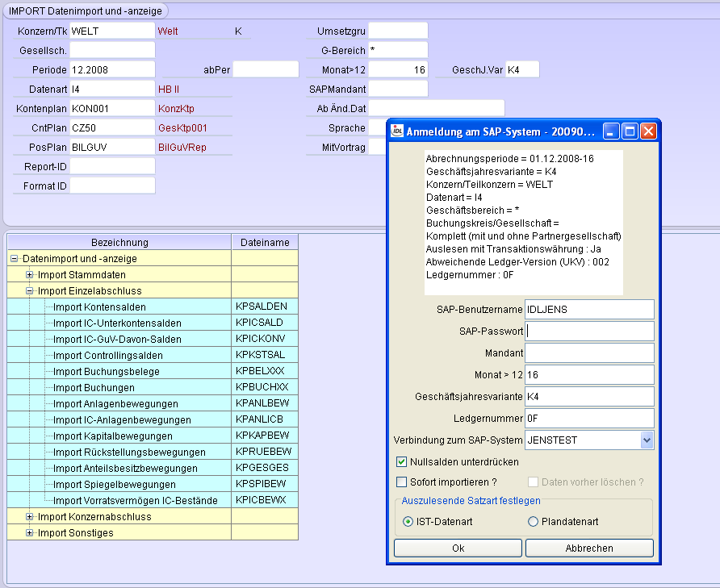Click the Periode field showing 12.2008
This screenshot has width=720, height=588.
112,70
